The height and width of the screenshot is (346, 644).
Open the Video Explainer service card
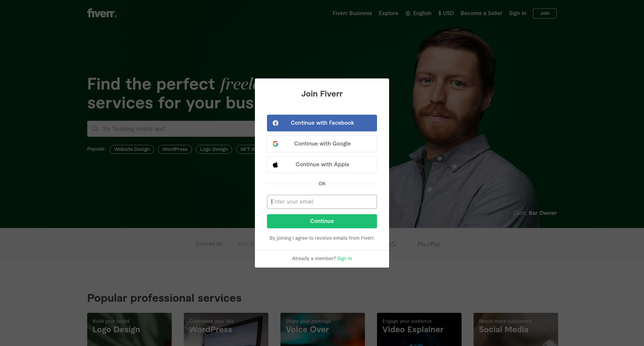(x=419, y=329)
